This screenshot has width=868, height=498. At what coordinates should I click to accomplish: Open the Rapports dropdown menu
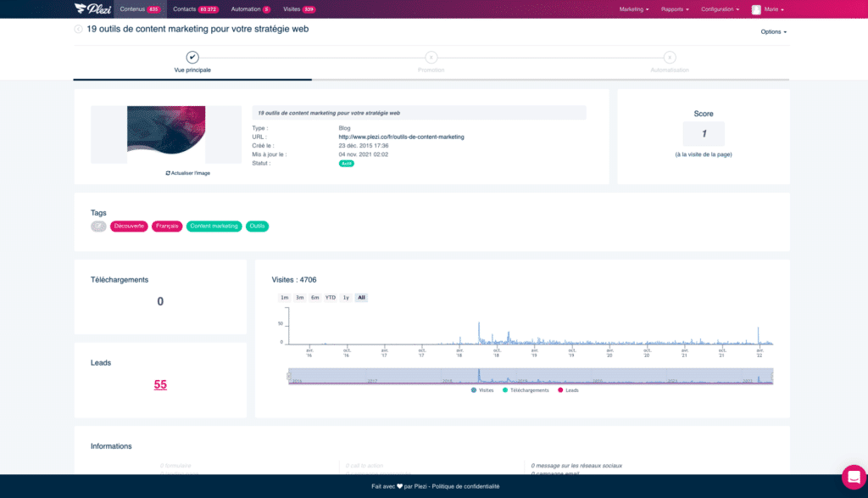point(675,9)
